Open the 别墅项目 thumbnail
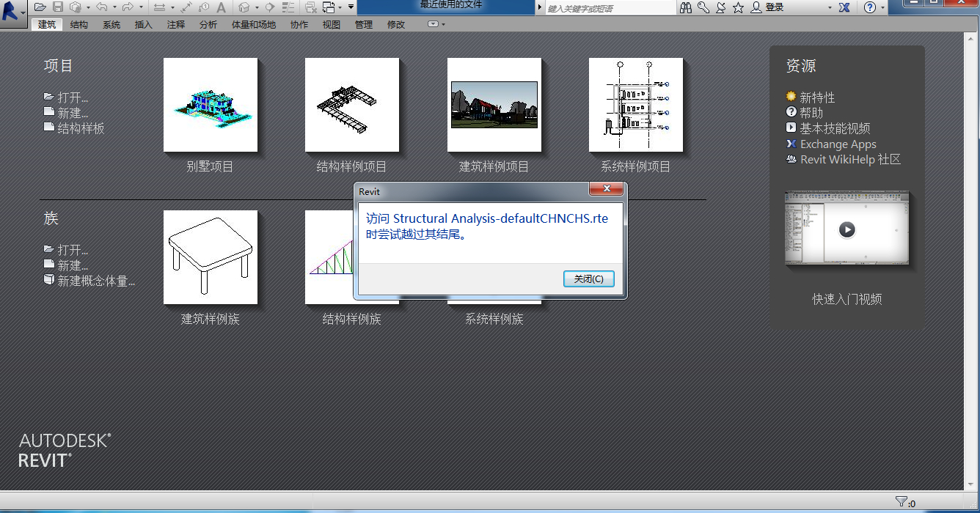 click(x=211, y=105)
